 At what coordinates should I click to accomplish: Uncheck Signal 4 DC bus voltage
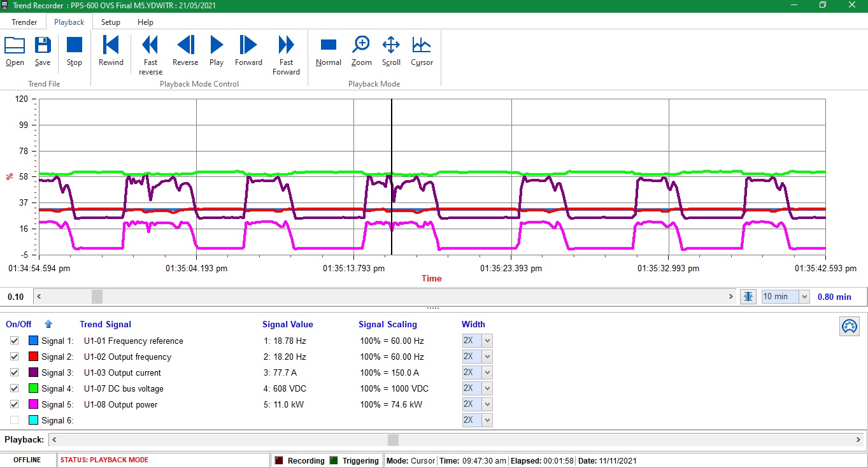14,388
